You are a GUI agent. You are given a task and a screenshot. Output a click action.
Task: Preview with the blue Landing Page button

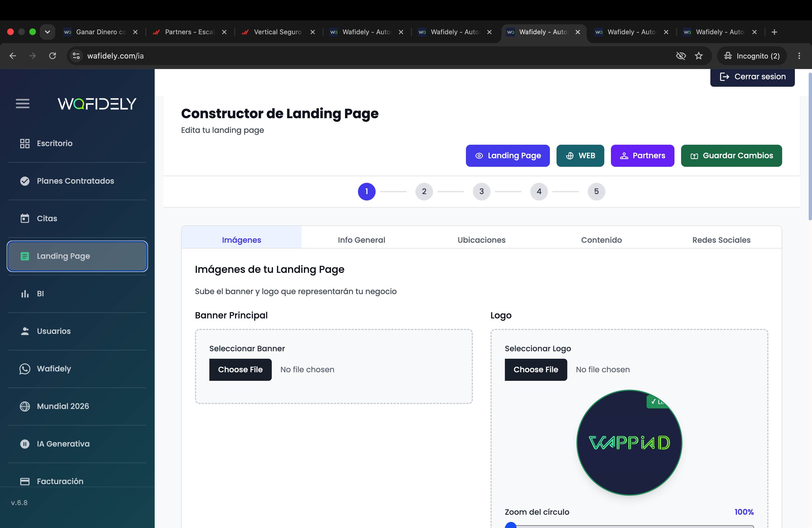coord(508,155)
